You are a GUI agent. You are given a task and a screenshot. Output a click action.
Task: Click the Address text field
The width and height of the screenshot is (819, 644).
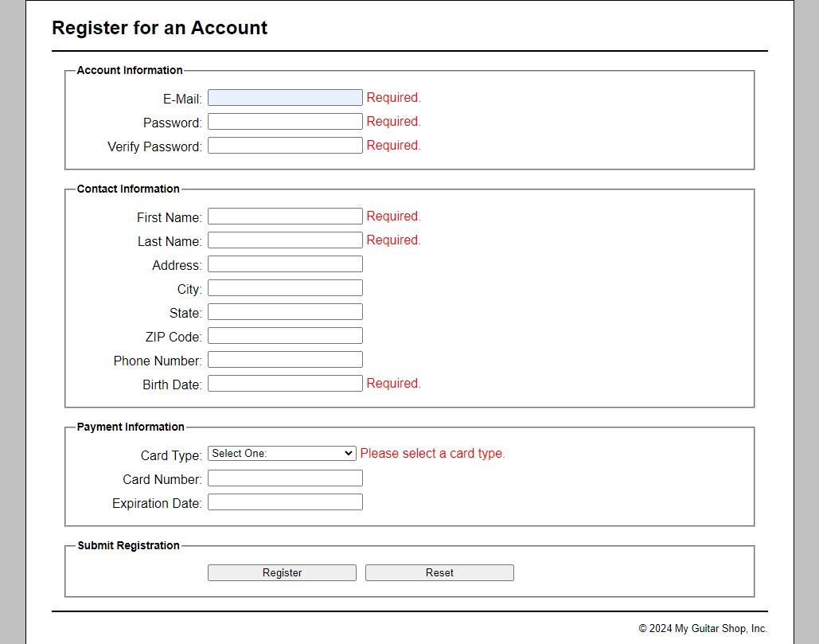[285, 264]
